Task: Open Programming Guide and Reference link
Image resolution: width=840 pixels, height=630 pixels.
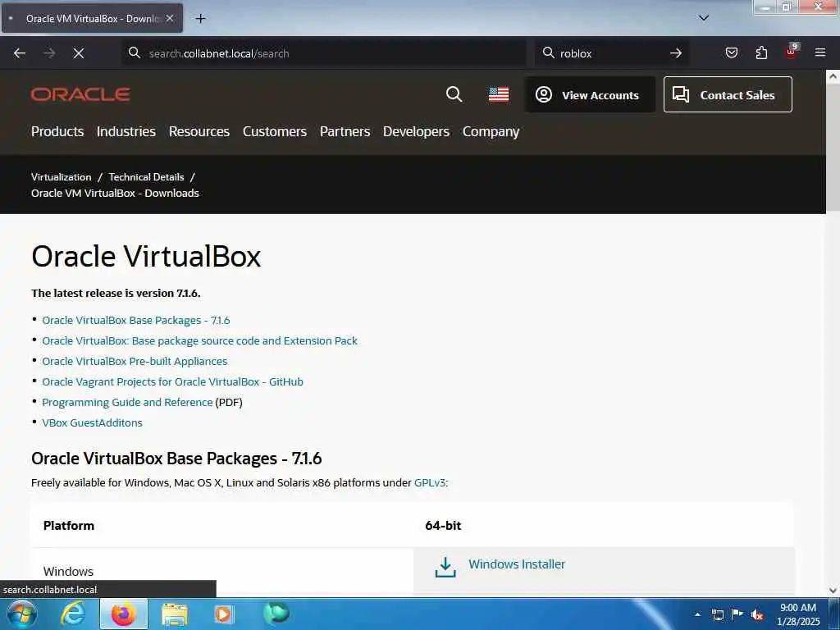Action: (x=127, y=402)
